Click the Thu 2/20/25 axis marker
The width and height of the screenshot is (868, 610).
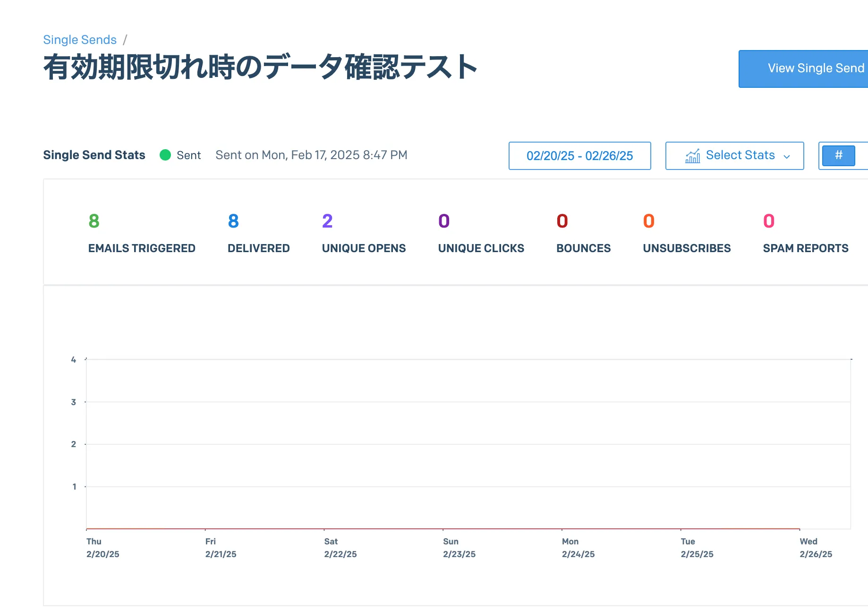coord(102,548)
